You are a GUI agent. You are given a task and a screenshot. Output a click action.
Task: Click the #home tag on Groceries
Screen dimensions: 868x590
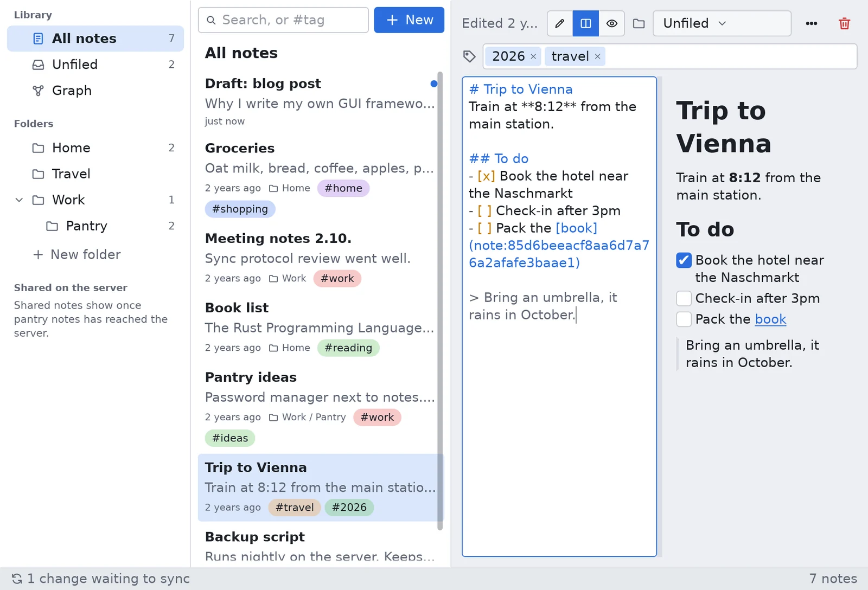343,188
